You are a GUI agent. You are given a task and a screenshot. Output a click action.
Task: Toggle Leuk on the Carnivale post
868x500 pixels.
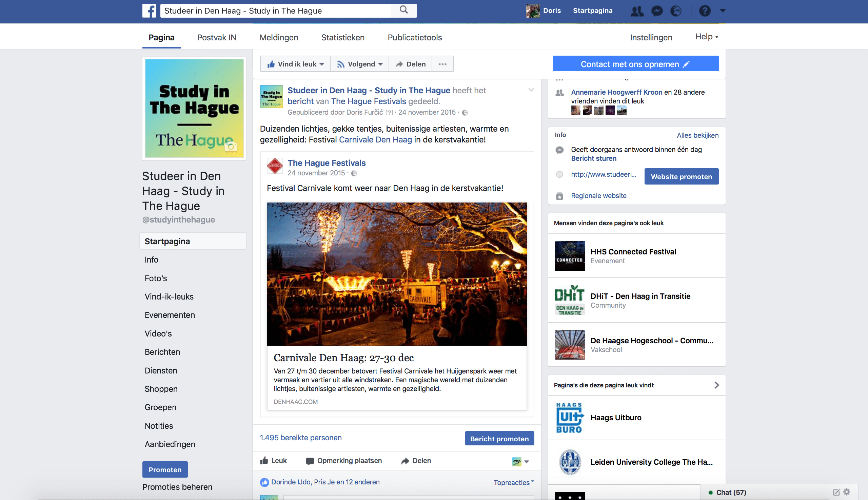pos(274,461)
